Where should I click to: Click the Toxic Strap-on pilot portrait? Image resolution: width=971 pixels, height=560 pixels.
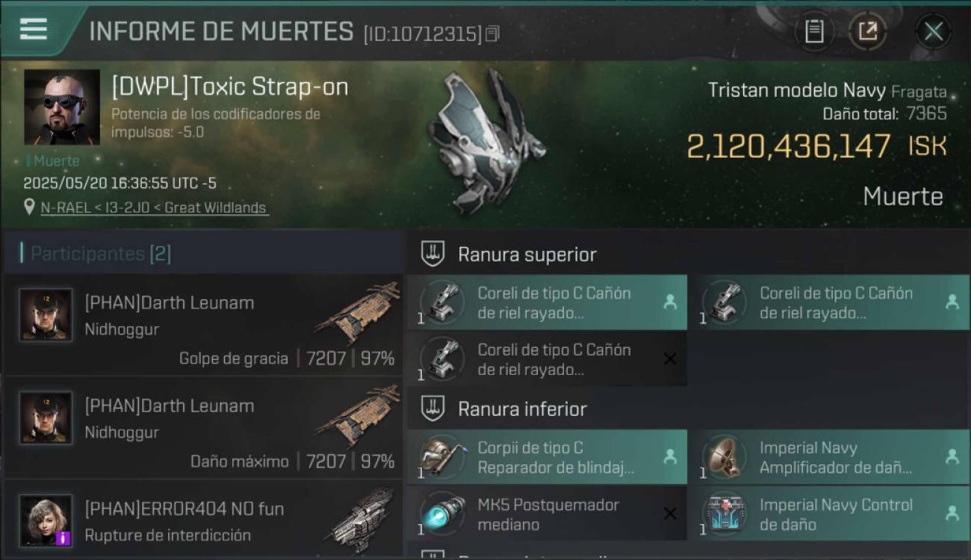click(61, 107)
